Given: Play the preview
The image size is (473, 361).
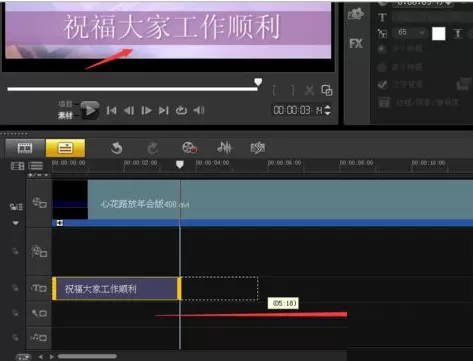Looking at the screenshot, I should coord(90,110).
